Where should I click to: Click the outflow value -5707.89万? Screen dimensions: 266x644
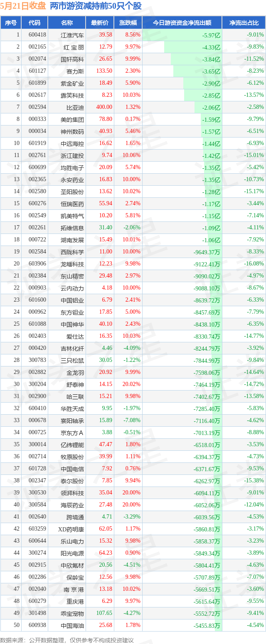coord(207,577)
